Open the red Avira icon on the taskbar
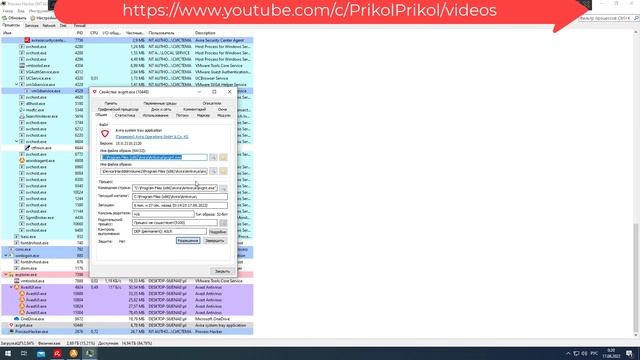The height and width of the screenshot is (360, 640). 57,353
